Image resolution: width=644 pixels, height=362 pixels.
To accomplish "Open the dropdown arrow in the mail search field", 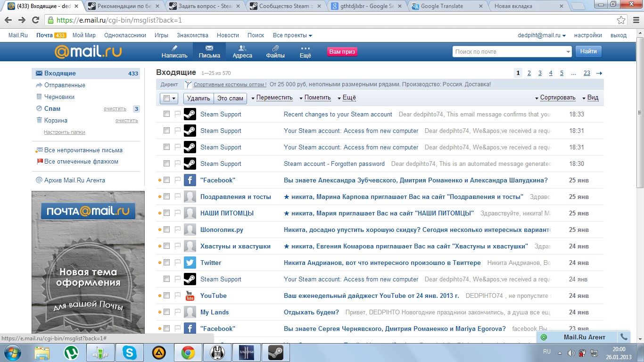I will click(568, 52).
